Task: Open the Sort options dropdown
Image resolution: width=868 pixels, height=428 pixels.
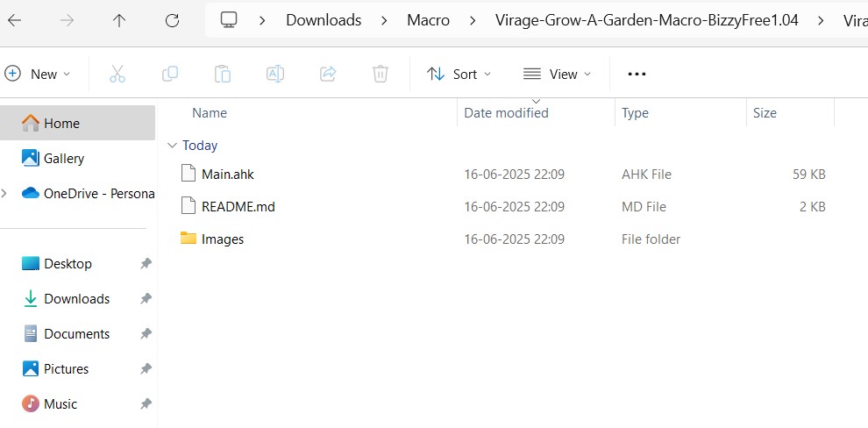Action: pyautogui.click(x=459, y=74)
